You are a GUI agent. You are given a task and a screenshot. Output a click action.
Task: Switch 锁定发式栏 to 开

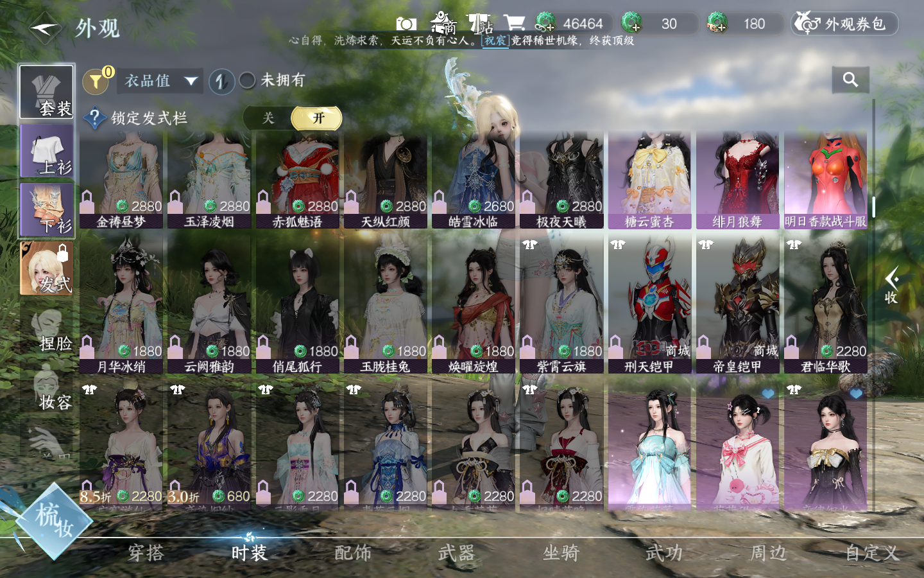[x=317, y=118]
